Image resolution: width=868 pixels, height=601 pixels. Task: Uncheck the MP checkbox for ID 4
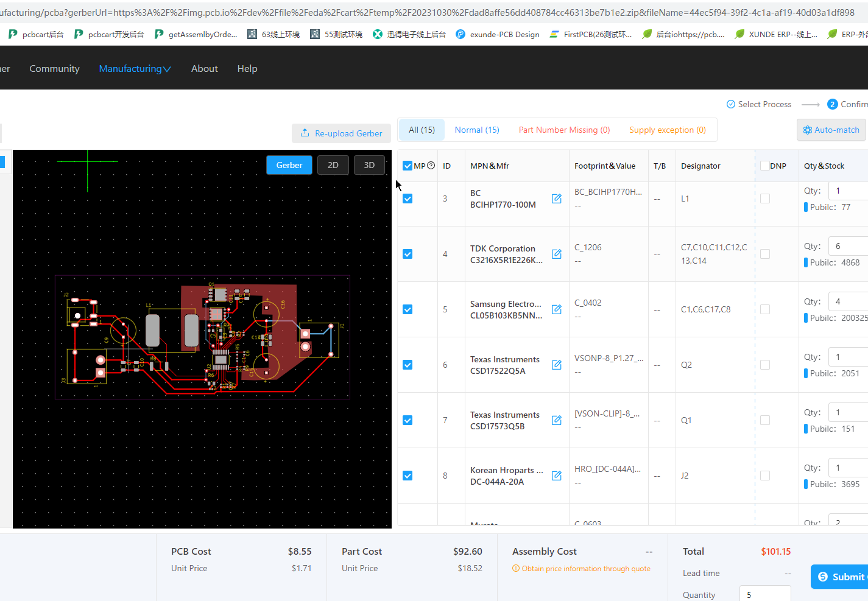pos(408,254)
